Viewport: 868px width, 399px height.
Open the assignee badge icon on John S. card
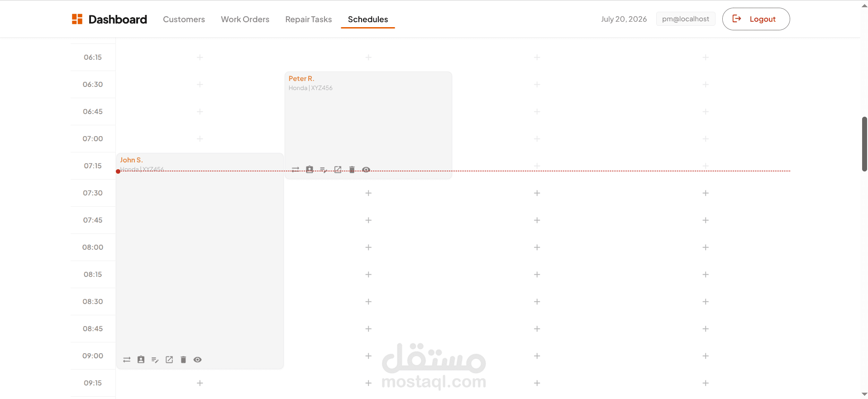click(141, 360)
